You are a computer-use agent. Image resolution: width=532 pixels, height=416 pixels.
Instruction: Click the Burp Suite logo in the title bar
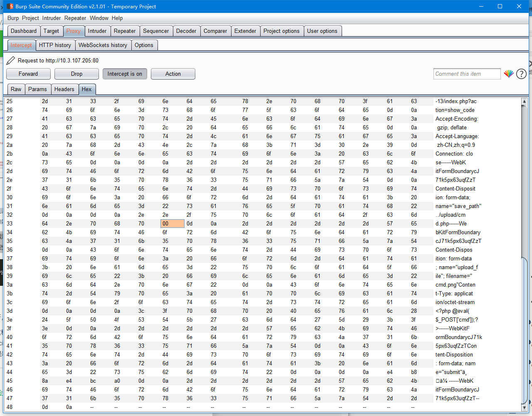[10, 6]
